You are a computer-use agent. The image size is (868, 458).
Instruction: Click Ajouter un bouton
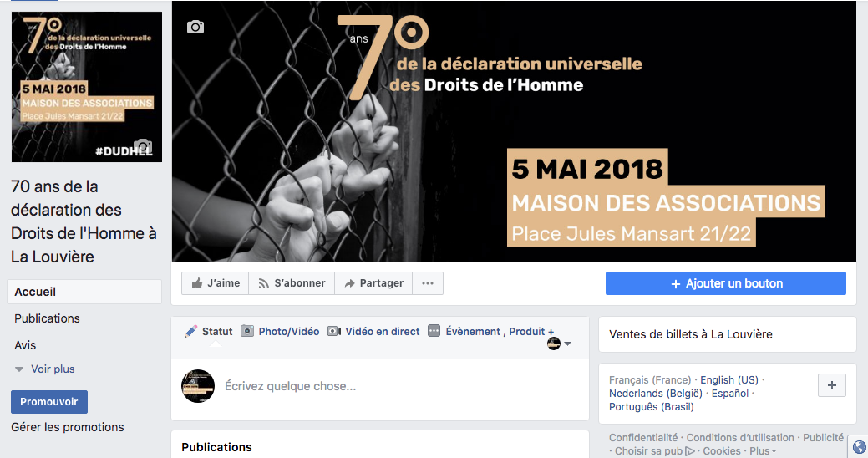726,283
